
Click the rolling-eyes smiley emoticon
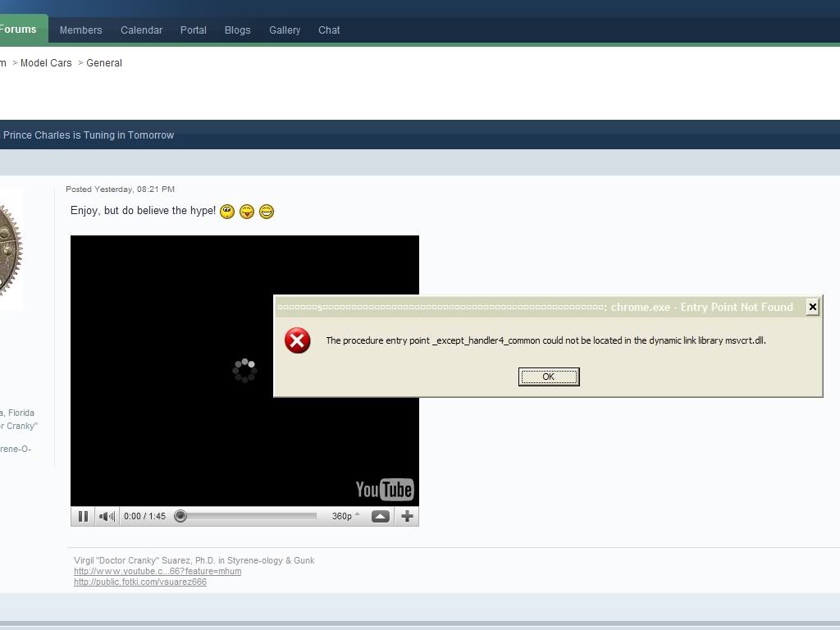[x=227, y=212]
